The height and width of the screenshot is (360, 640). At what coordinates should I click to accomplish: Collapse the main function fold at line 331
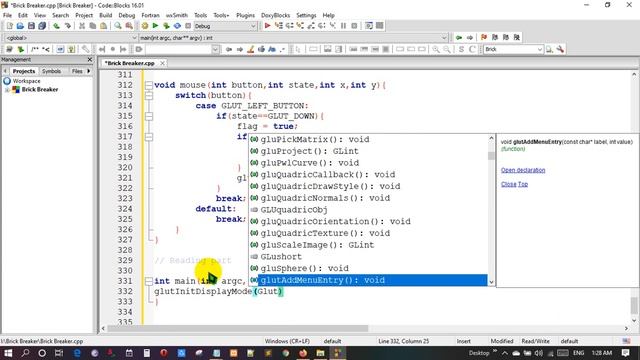[149, 281]
